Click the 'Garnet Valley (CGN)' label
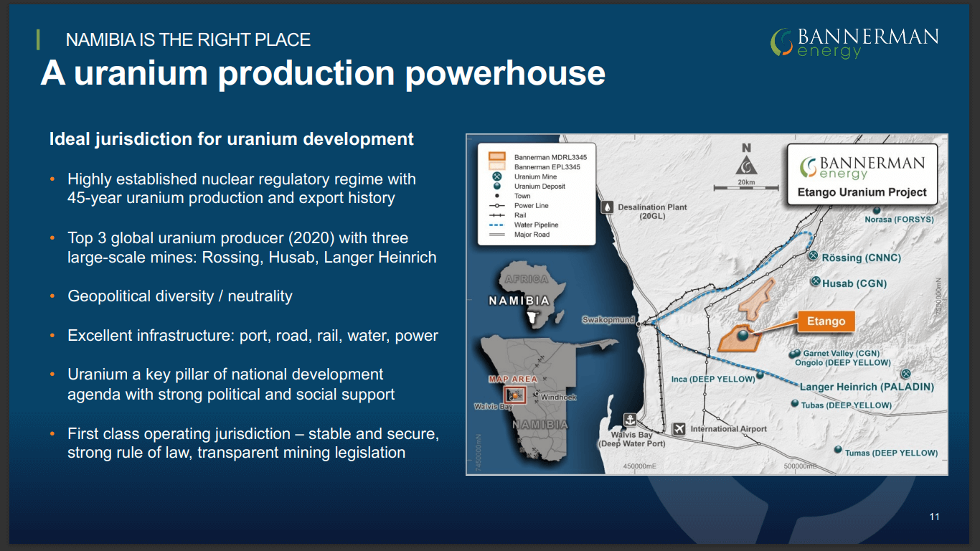The image size is (980, 551). pos(842,354)
